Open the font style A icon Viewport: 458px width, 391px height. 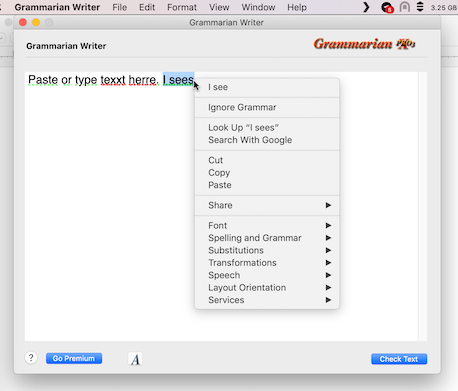(135, 359)
